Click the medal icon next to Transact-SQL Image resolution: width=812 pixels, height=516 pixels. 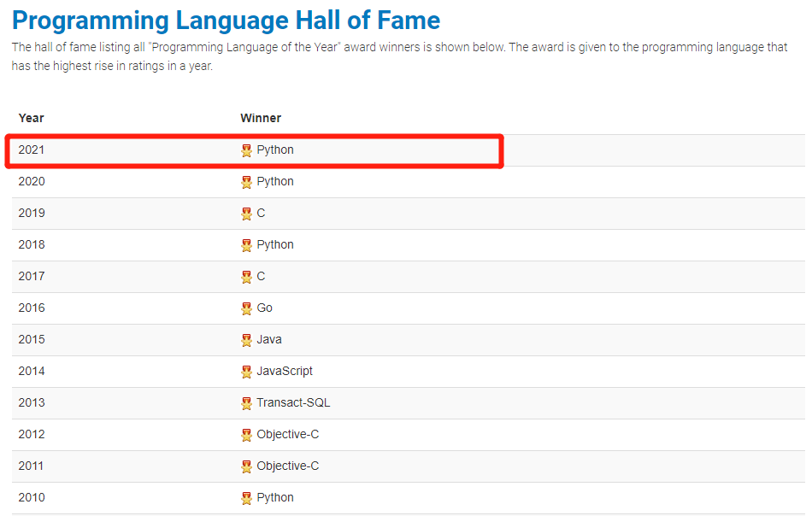click(246, 403)
